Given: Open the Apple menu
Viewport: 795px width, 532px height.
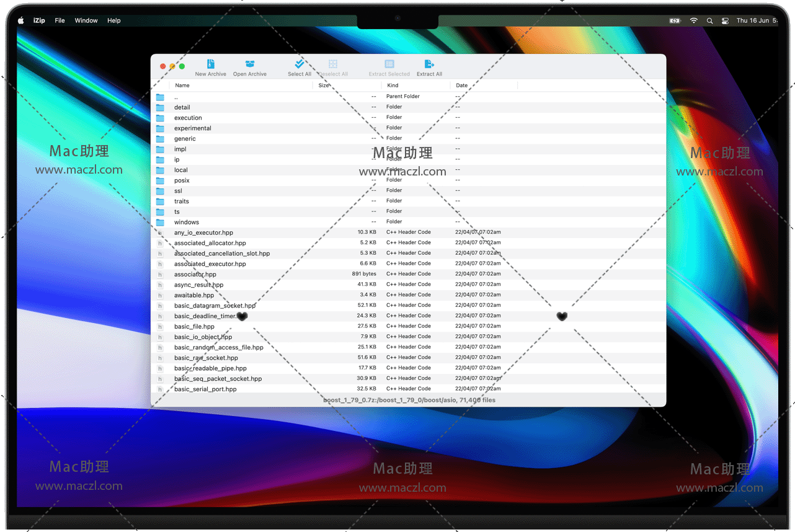Looking at the screenshot, I should pos(20,20).
